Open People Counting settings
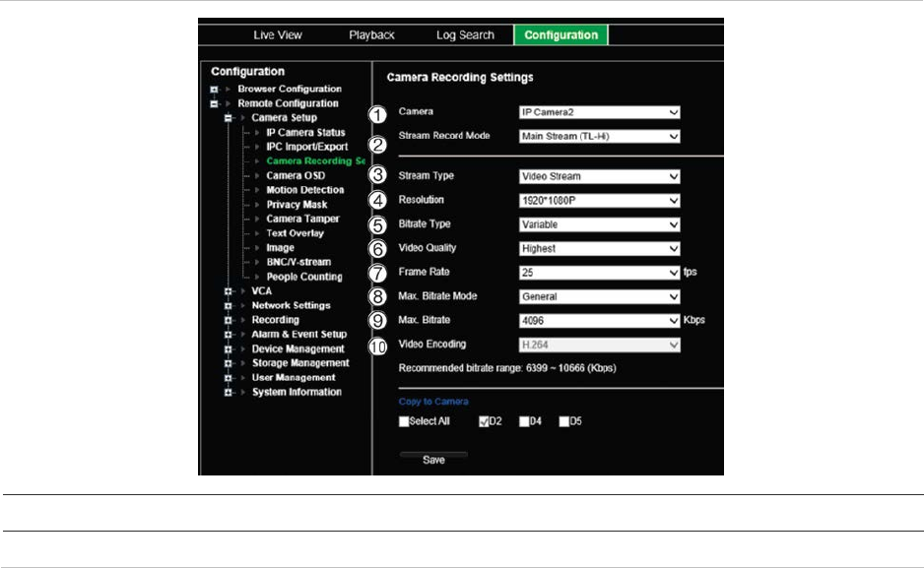 304,277
